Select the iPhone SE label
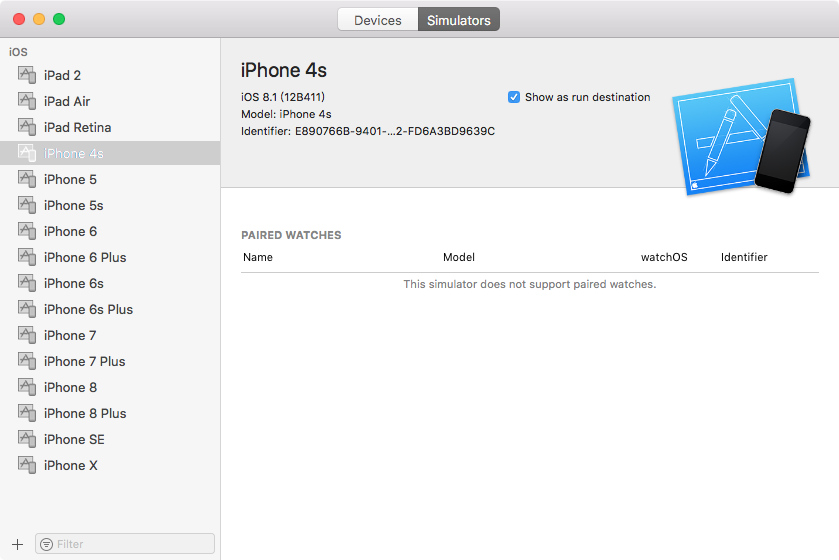Viewport: 839px width, 560px height. [x=74, y=439]
